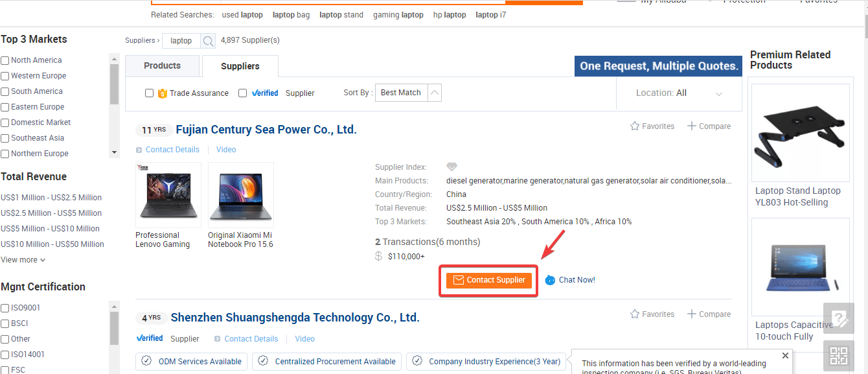Image resolution: width=868 pixels, height=374 pixels.
Task: Tick the North America market checkbox
Action: (x=5, y=60)
